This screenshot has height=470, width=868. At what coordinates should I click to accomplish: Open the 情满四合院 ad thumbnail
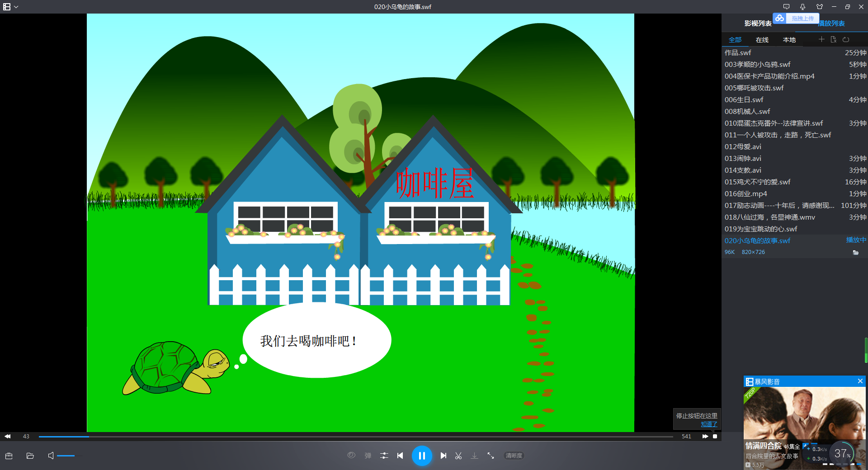point(805,428)
